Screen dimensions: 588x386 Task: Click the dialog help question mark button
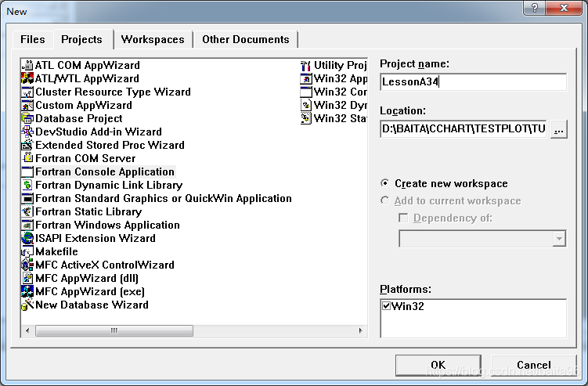[x=535, y=8]
